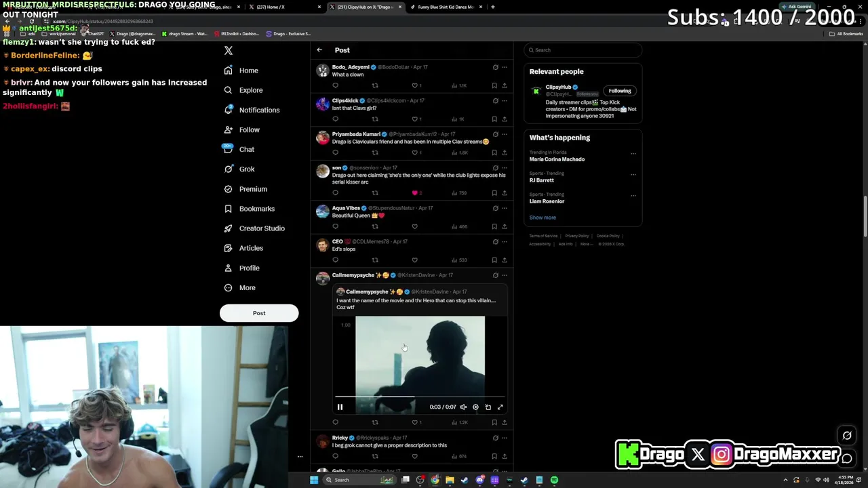This screenshot has height=488, width=868.
Task: Open more menu on Bodo_Adeyemi's reply
Action: 505,67
